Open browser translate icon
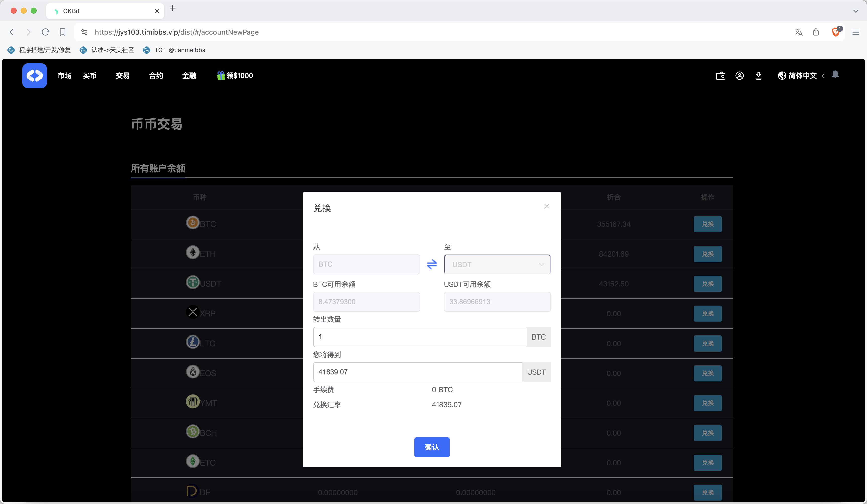This screenshot has height=504, width=867. click(799, 32)
